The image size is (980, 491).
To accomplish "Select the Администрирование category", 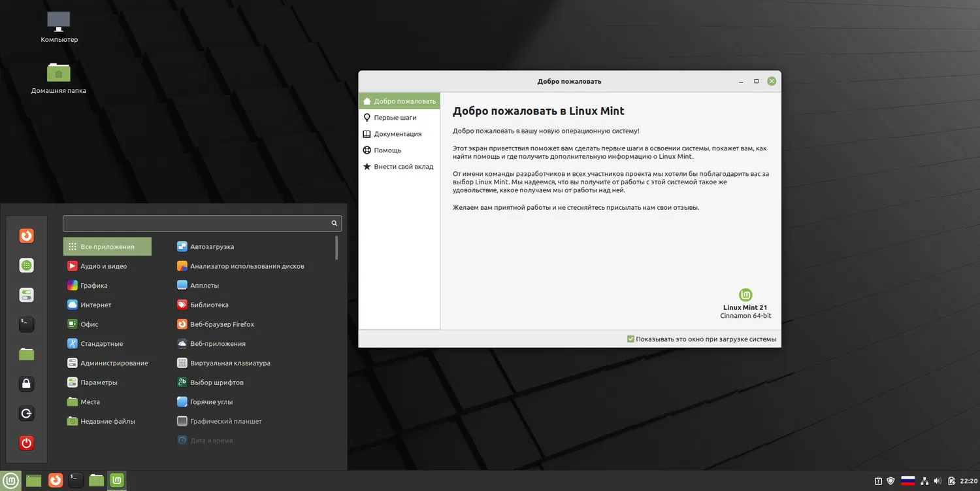I will coord(108,363).
